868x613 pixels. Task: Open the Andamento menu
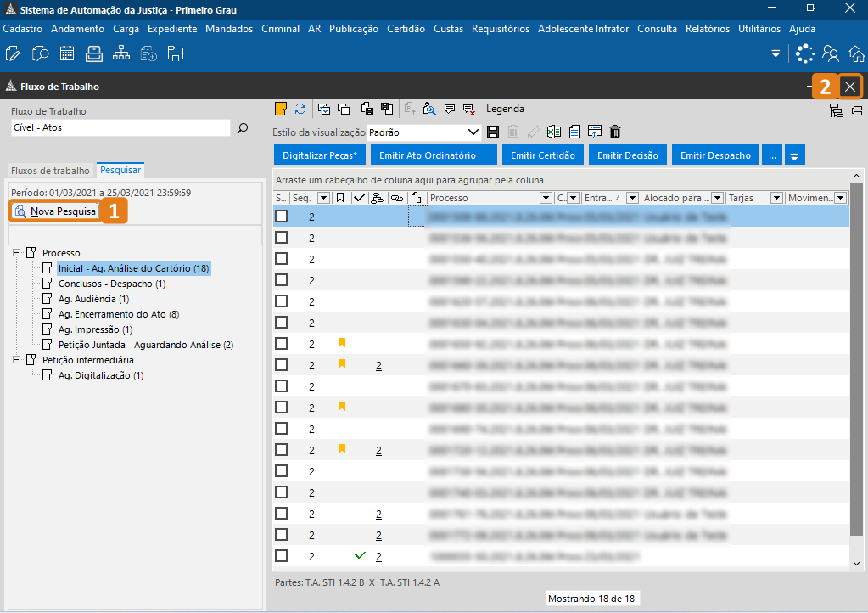[77, 29]
